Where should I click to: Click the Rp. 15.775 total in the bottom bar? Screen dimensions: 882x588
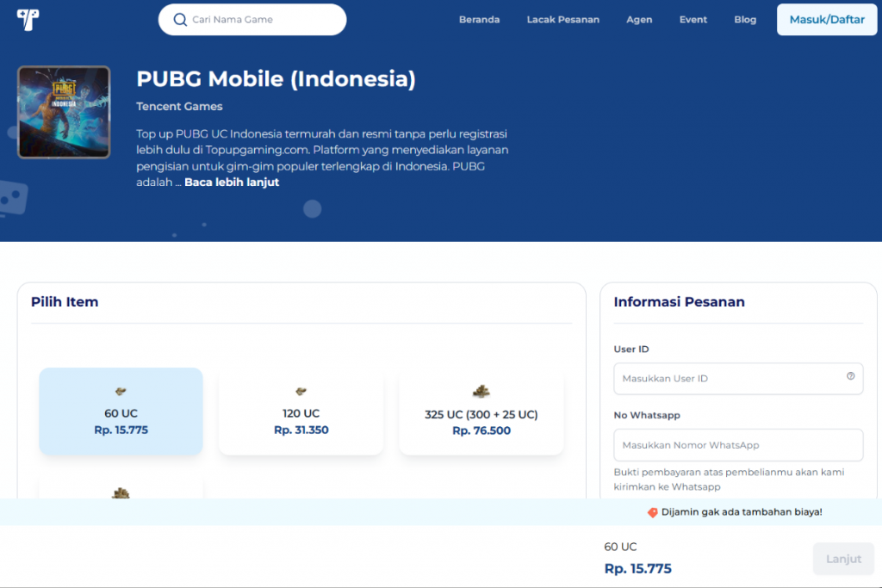point(638,569)
